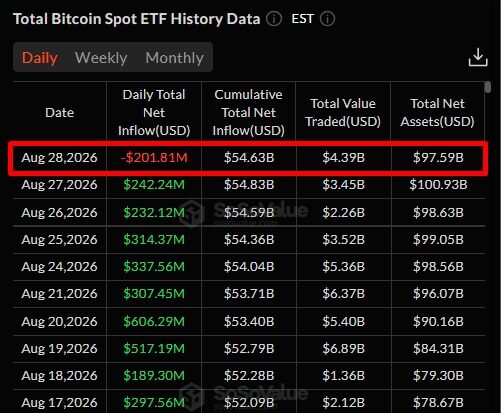Screen dimensions: 501x413
Task: Click Total Net Assets column header
Action: [437, 113]
